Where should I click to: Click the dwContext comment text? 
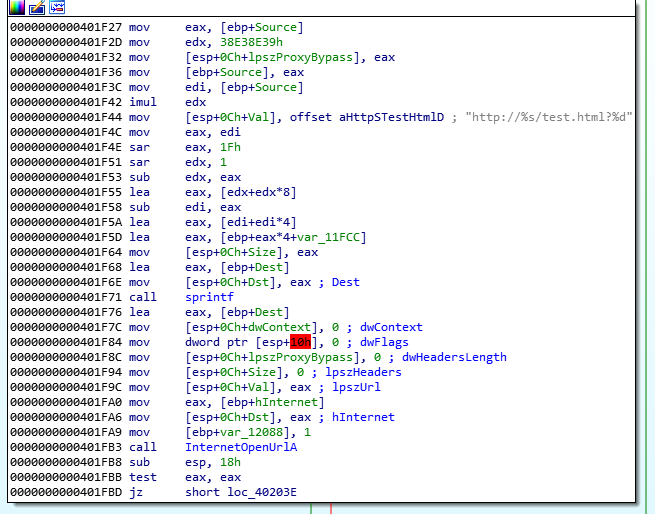(391, 327)
